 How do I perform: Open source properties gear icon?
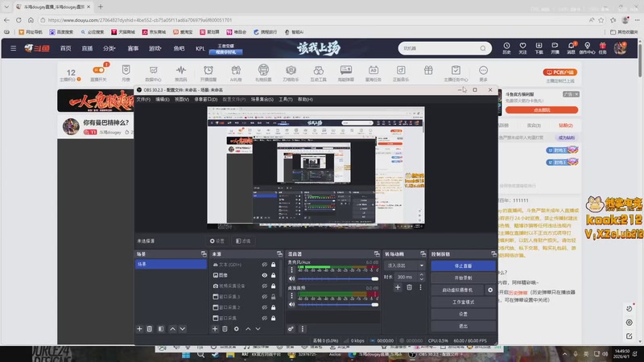click(x=237, y=329)
